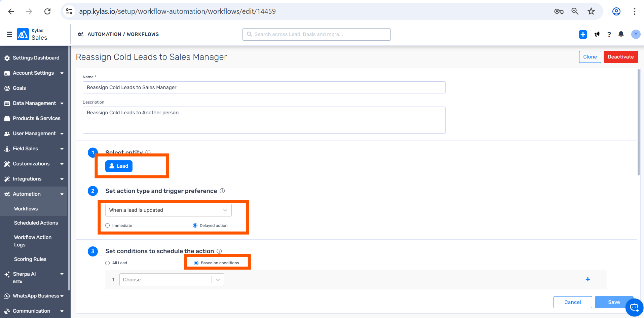Select the Immediate radio option
This screenshot has width=644, height=318.
click(x=108, y=226)
